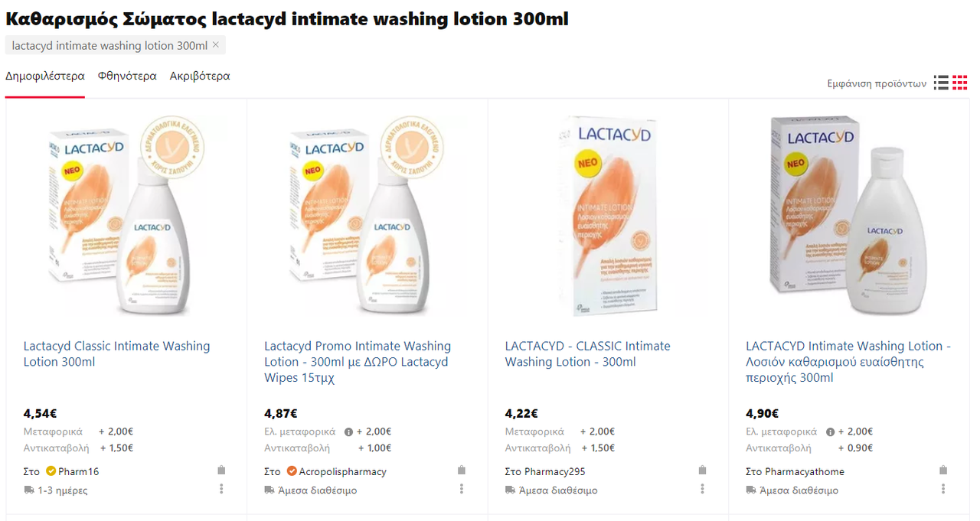Select the Δημοφιλέστερα sorting tab
Screen dimensions: 980x521
(45, 77)
